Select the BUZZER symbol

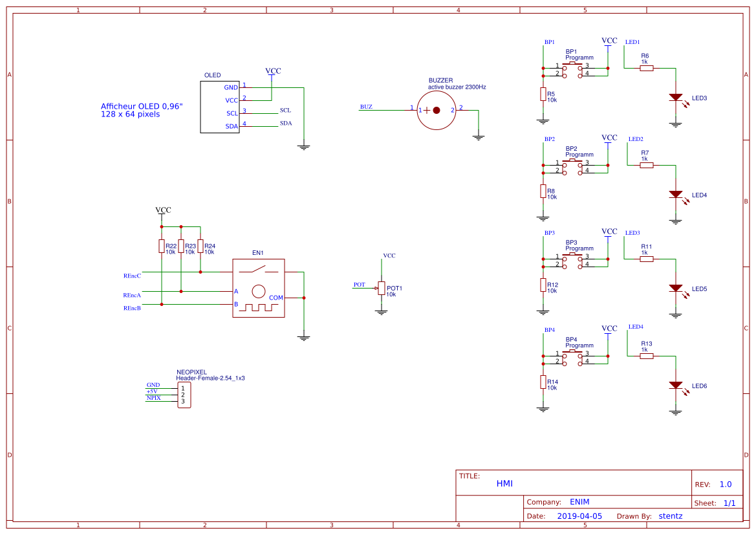(437, 109)
